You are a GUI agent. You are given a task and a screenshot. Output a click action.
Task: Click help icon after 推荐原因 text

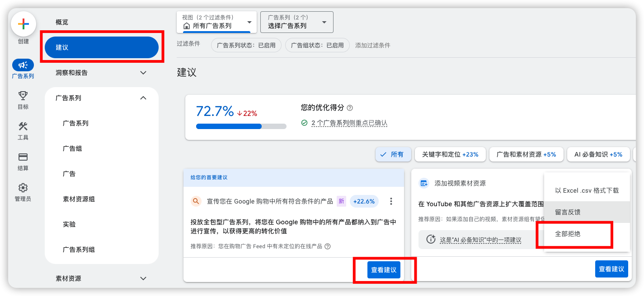point(328,246)
